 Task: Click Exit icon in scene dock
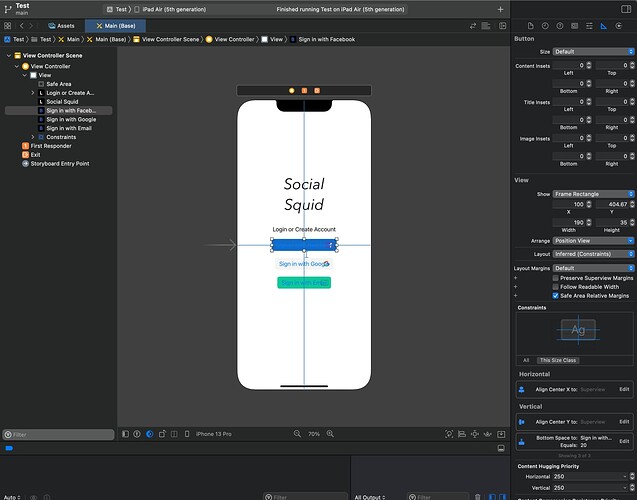317,91
